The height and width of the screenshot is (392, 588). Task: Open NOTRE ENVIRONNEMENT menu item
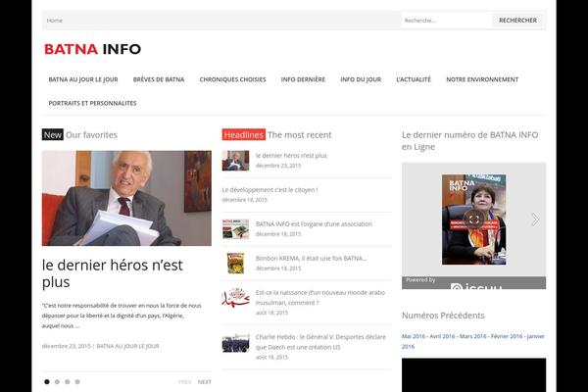(x=482, y=79)
